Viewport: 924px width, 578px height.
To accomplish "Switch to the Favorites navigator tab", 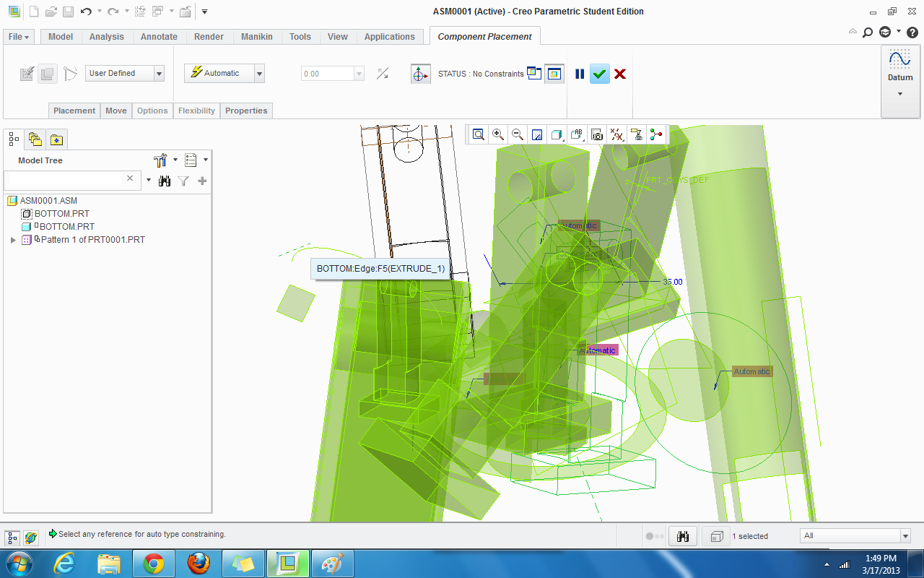I will coord(56,139).
